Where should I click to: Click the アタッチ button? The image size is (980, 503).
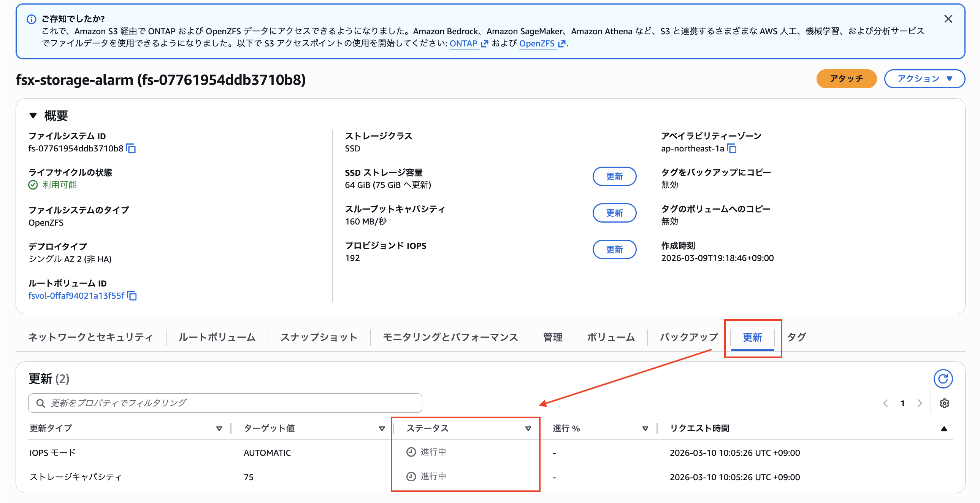click(x=846, y=79)
